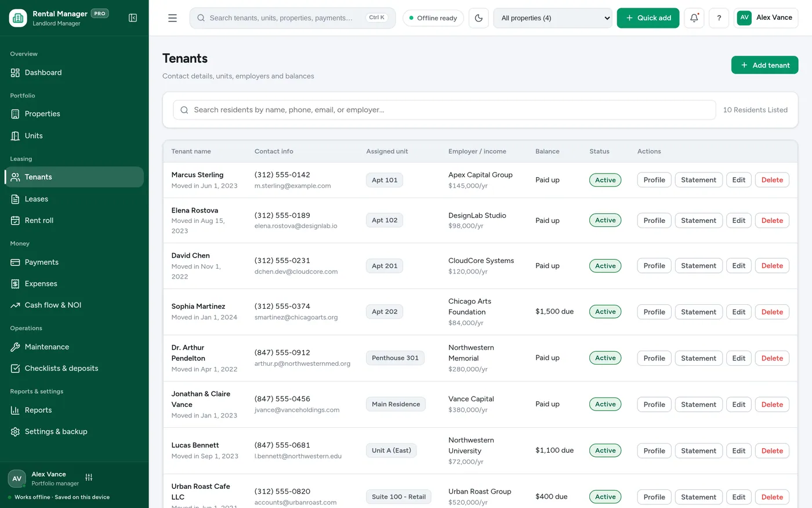Click the Maintenance wrench icon

15,347
